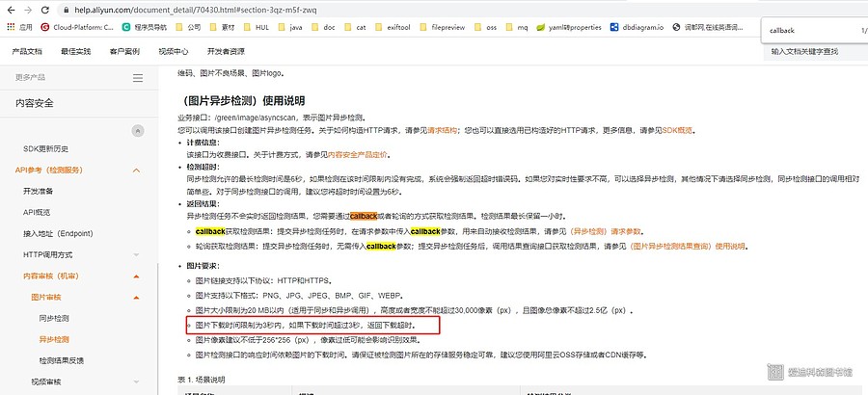Viewport: 868px width, 395px height.
Task: Select 开发准备 in sidebar
Action: [x=39, y=192]
